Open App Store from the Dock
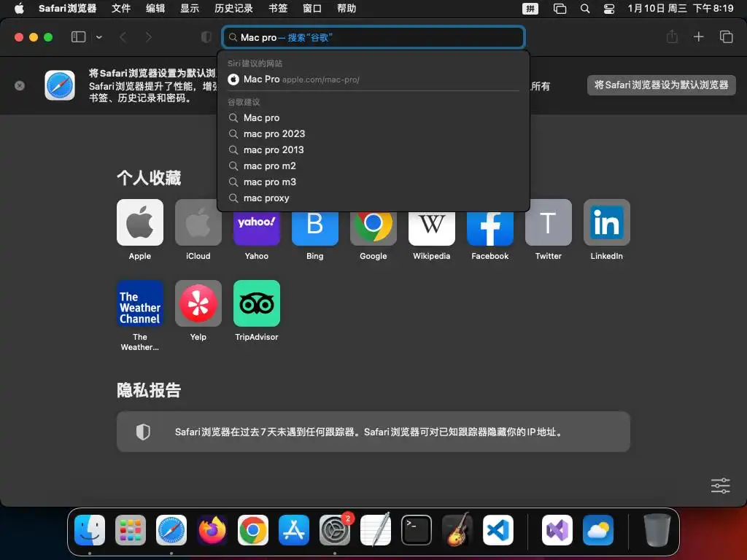Image resolution: width=747 pixels, height=560 pixels. click(294, 530)
